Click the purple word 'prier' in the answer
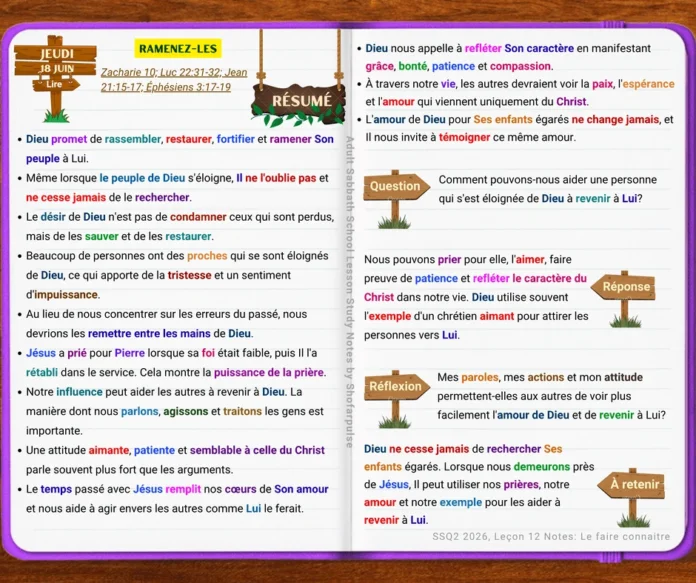This screenshot has width=696, height=583. click(450, 259)
